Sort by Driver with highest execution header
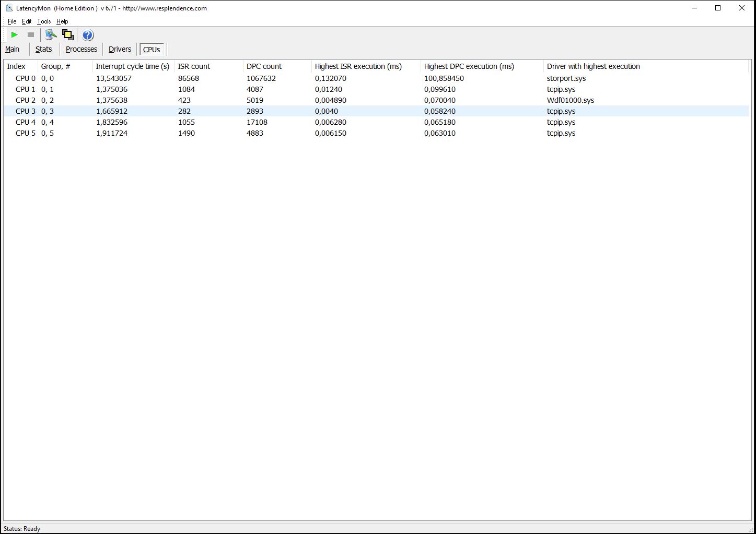This screenshot has height=534, width=756. (646, 66)
